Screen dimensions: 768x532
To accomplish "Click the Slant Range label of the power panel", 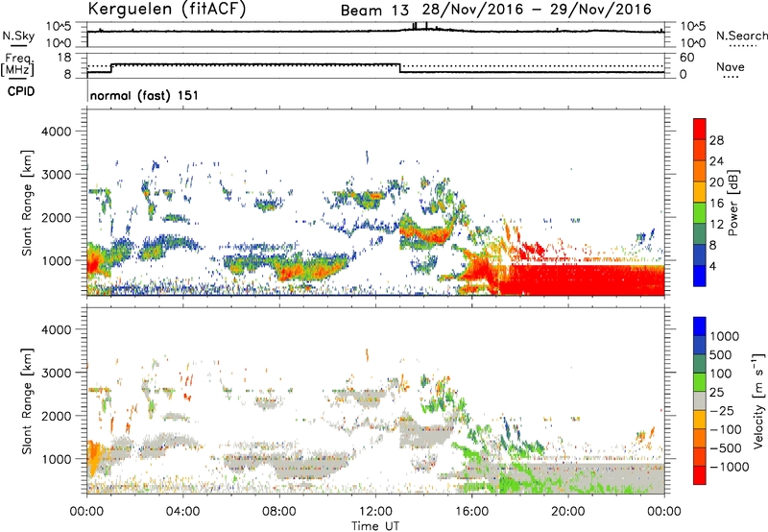I will point(27,203).
